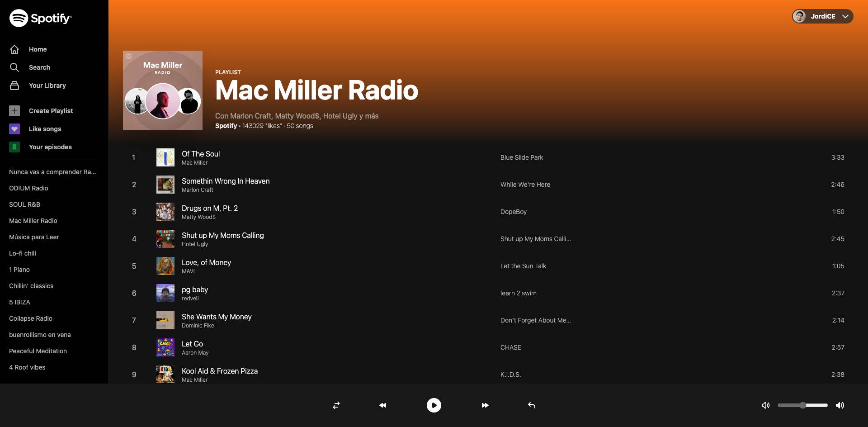Create a new playlist with the plus icon
868x427 pixels.
(14, 110)
